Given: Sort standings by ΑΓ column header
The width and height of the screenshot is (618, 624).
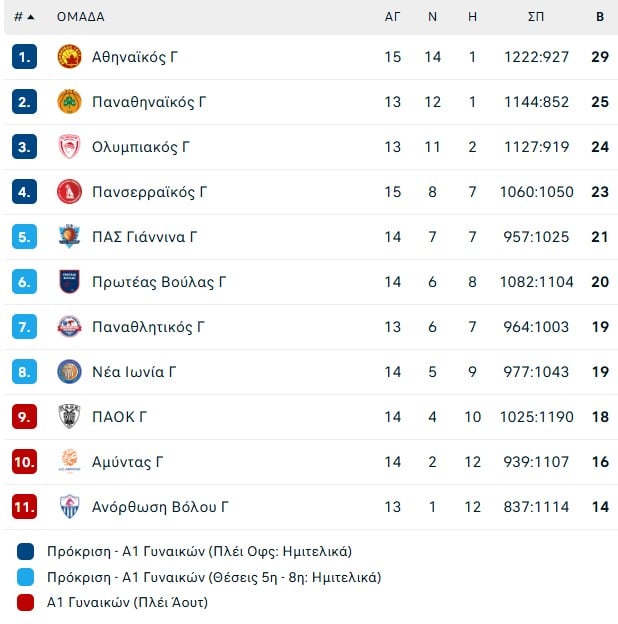Looking at the screenshot, I should click(x=393, y=17).
